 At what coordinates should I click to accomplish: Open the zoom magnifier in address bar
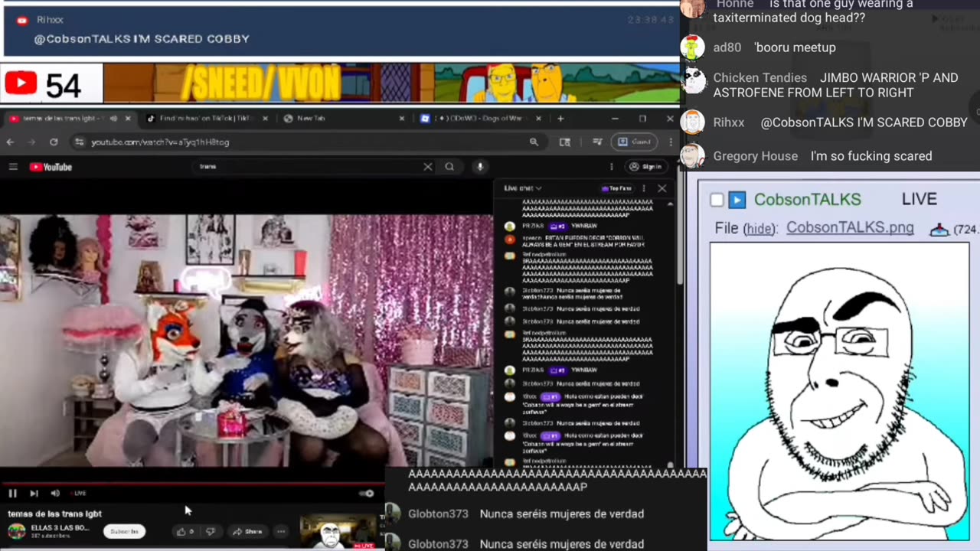534,142
